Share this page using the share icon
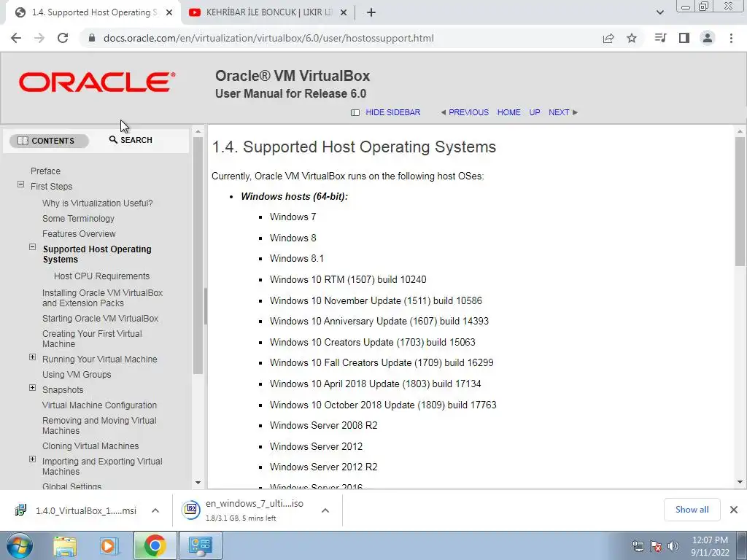 coord(608,38)
